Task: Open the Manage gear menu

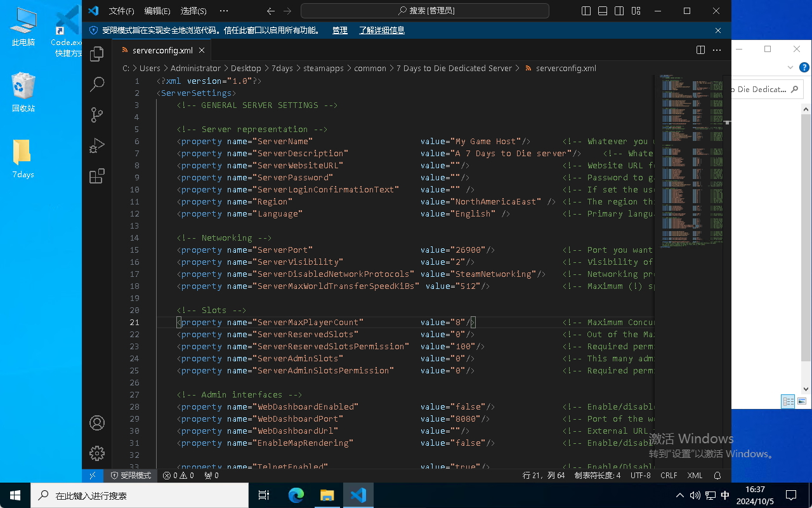Action: (97, 453)
